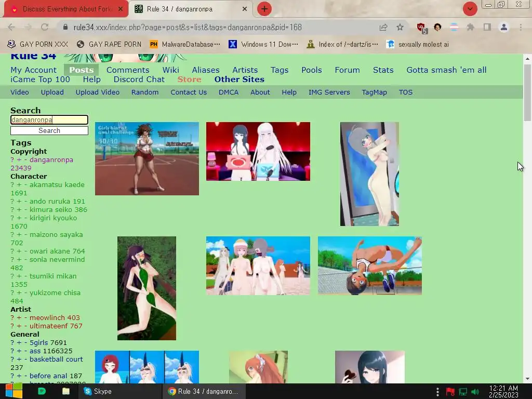Open File Explorer from the taskbar

click(x=66, y=391)
